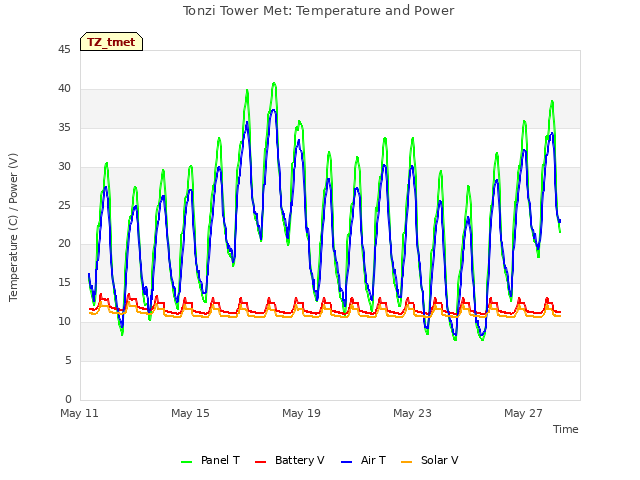The image size is (640, 480).
Task: Click the red Battery V legend swatch
Action: [260, 462]
